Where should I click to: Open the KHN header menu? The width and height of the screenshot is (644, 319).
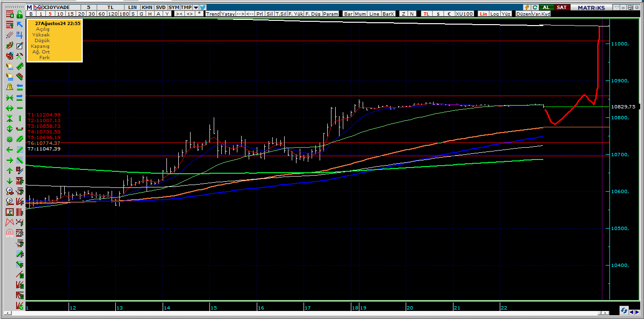click(x=147, y=7)
